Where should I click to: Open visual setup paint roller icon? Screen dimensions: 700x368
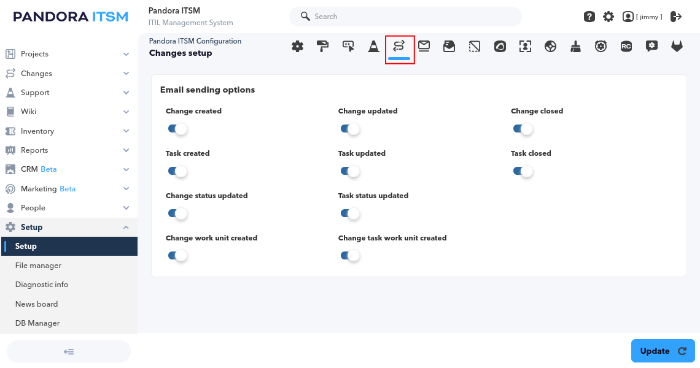click(x=322, y=46)
